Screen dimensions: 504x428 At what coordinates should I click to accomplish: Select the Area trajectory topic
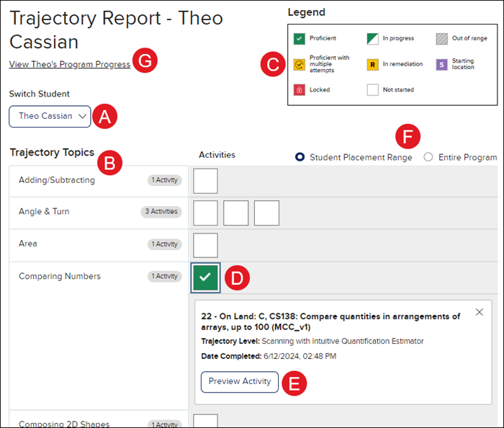tap(28, 244)
